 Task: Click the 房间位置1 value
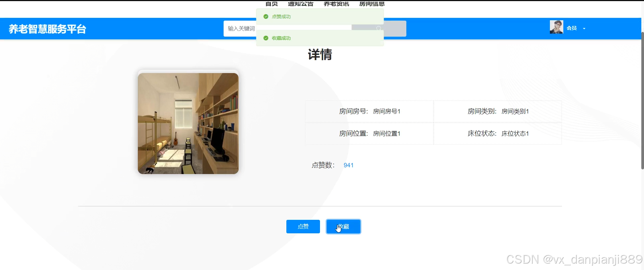tap(387, 134)
